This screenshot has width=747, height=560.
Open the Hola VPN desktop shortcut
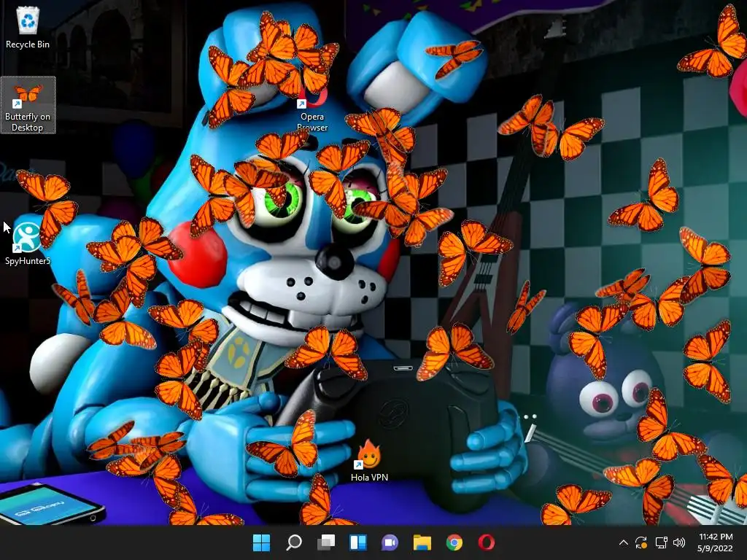pos(369,460)
